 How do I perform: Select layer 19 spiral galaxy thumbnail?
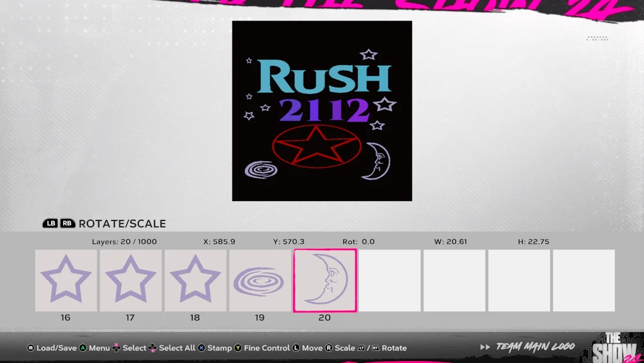(x=260, y=280)
